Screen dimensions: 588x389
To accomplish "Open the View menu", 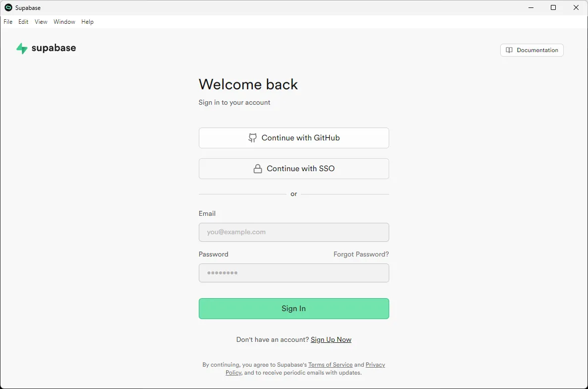I will point(41,22).
